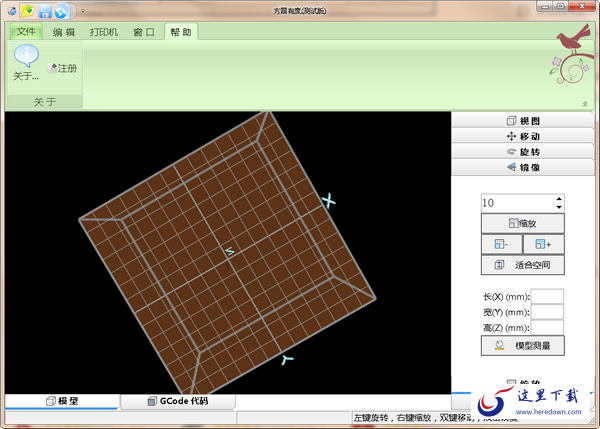Expand the 视图 (View) panel section

point(523,121)
